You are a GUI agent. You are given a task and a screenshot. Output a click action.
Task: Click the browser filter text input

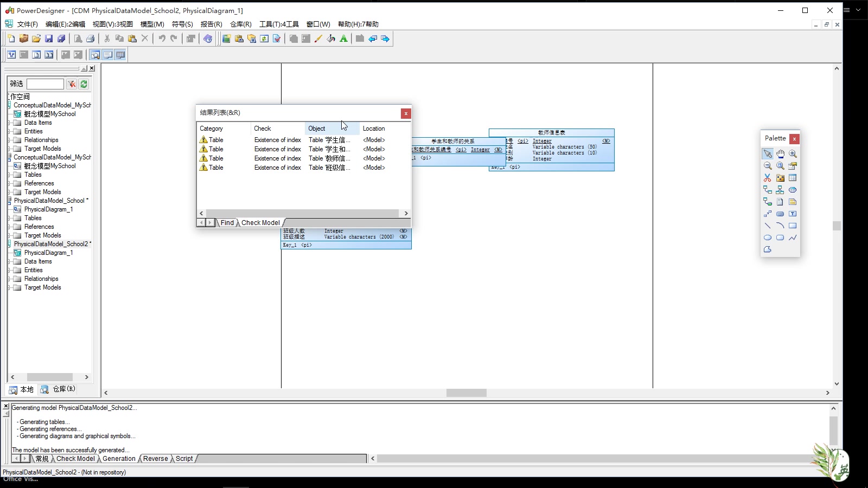click(x=45, y=84)
